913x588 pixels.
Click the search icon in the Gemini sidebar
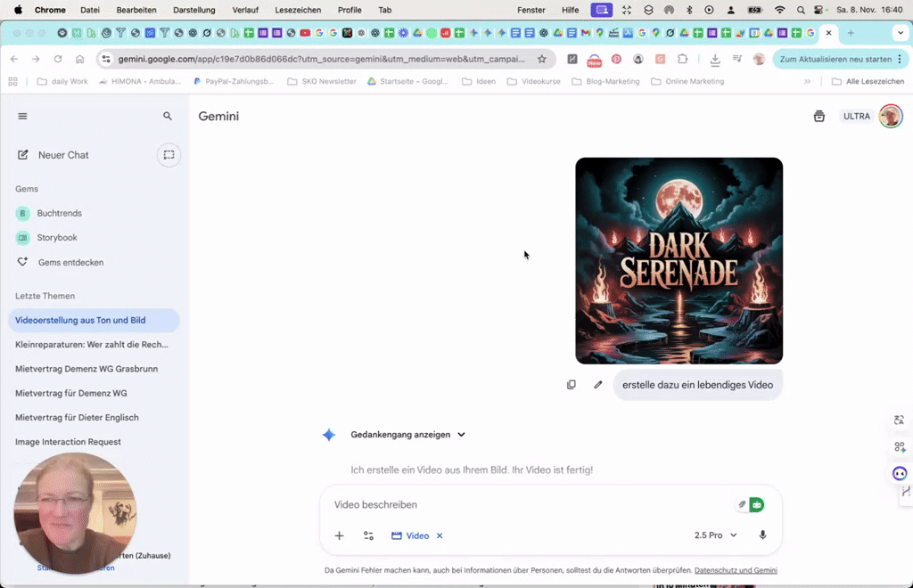[168, 116]
